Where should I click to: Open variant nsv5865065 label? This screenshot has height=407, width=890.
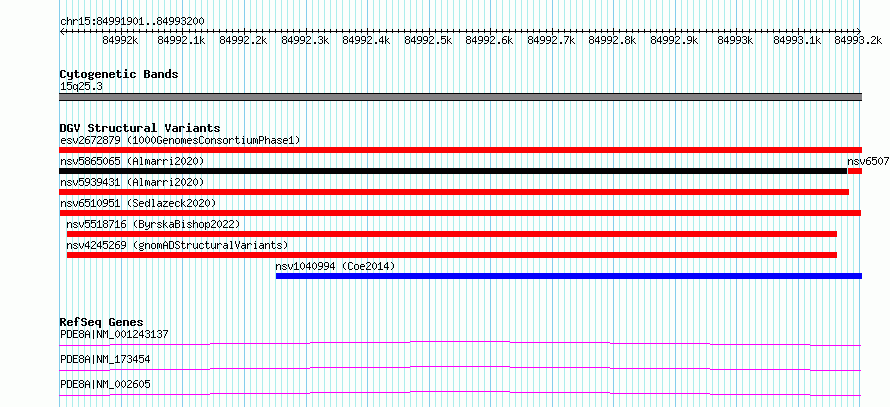(132, 162)
